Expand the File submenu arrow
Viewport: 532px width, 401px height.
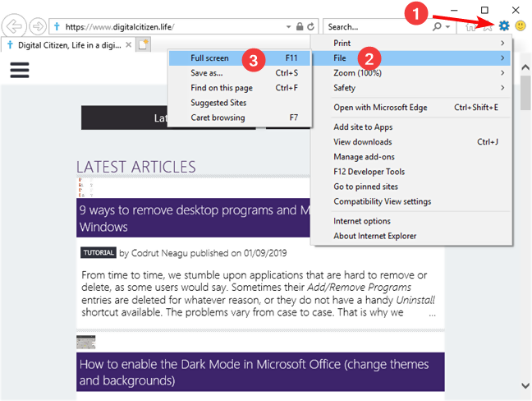[502, 58]
